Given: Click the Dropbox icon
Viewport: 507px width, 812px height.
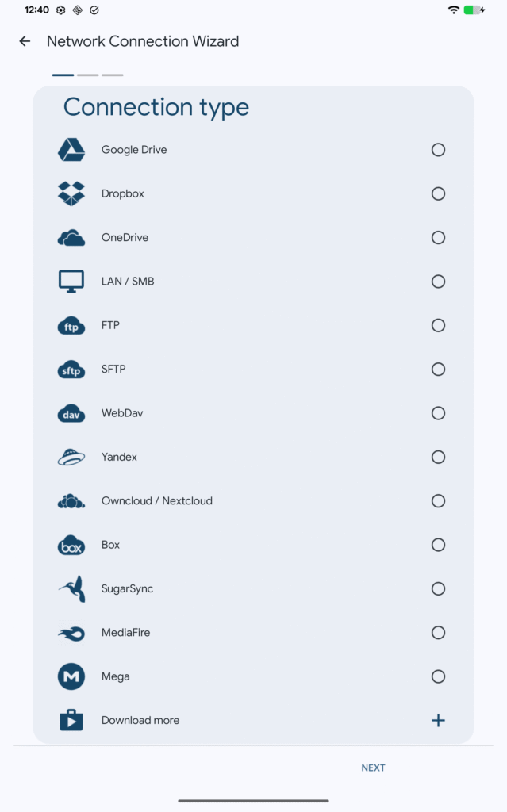Looking at the screenshot, I should pos(71,193).
